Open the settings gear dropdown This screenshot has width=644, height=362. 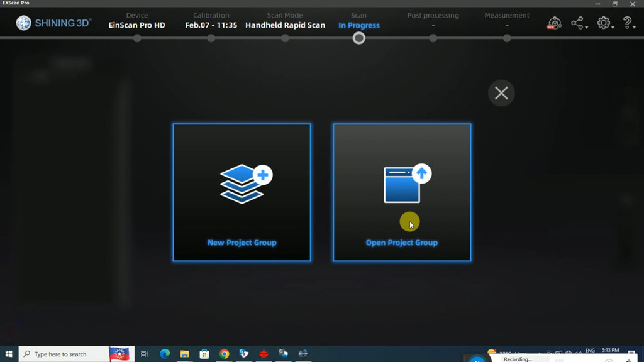(x=604, y=23)
